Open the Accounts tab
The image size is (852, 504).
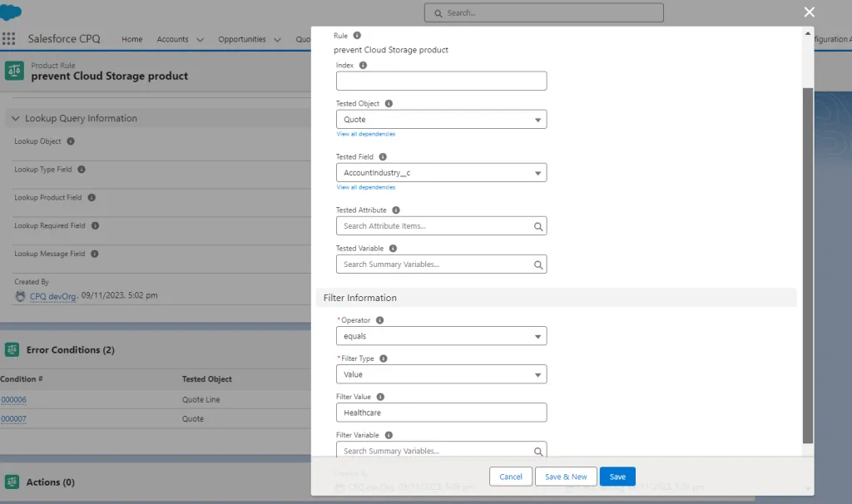pyautogui.click(x=172, y=39)
